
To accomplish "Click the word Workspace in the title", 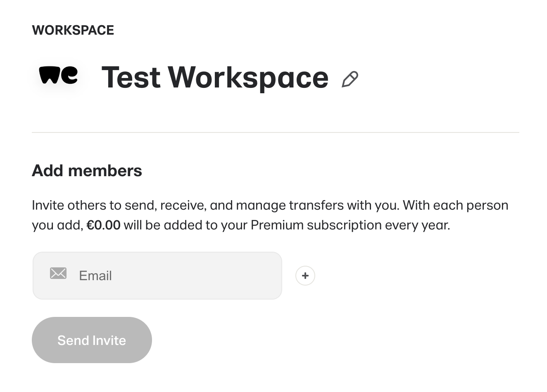I will pos(248,78).
